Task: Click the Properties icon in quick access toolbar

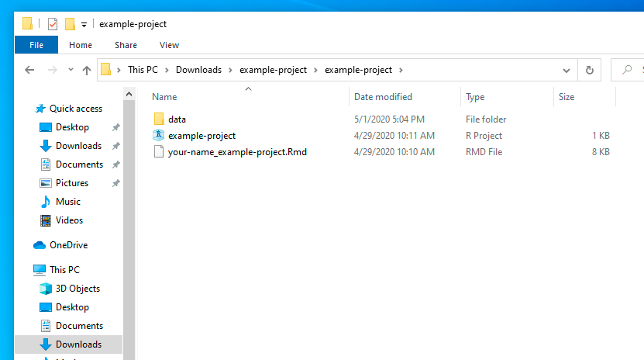Action: (x=53, y=24)
